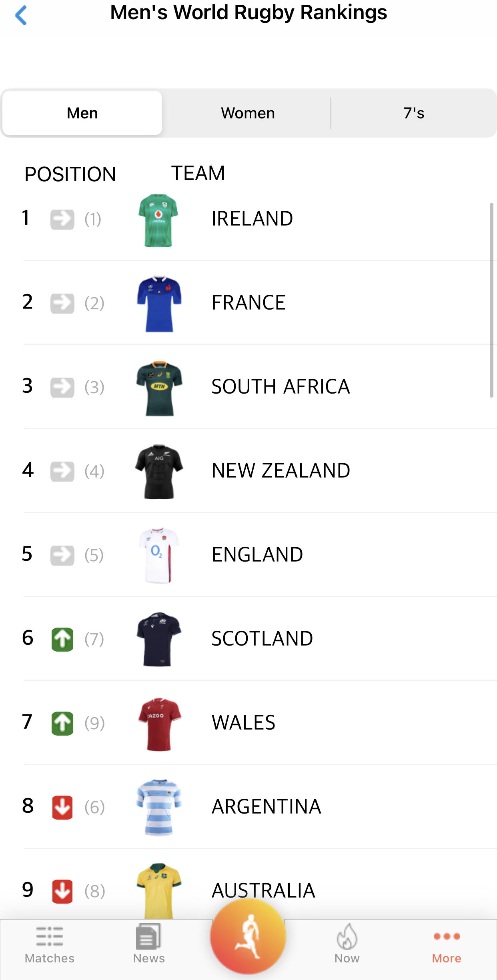Tap Wales' green up arrow indicator
This screenshot has width=497, height=980.
tap(62, 723)
